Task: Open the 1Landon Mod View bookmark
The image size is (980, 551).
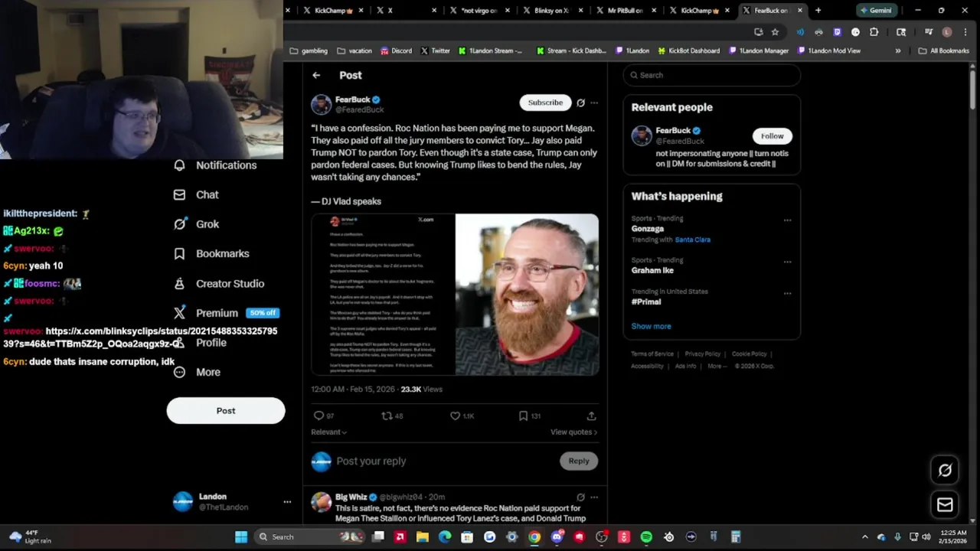Action: pos(828,51)
